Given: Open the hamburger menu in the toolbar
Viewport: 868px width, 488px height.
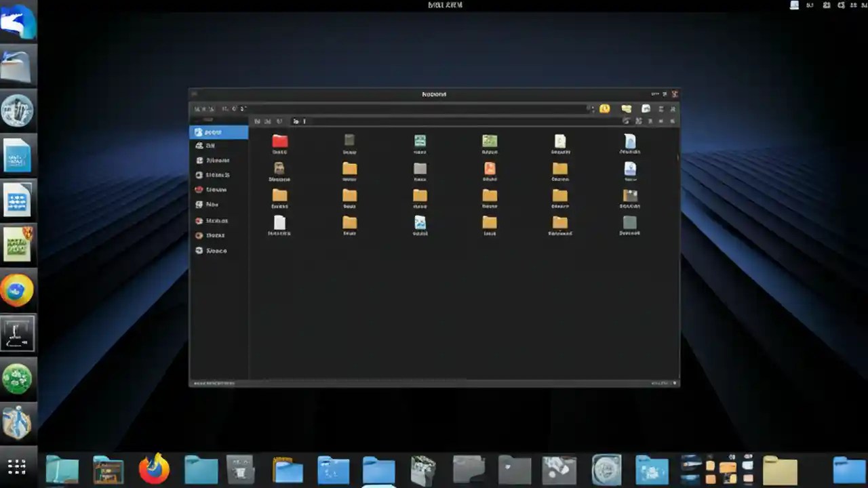Looking at the screenshot, I should 662,108.
